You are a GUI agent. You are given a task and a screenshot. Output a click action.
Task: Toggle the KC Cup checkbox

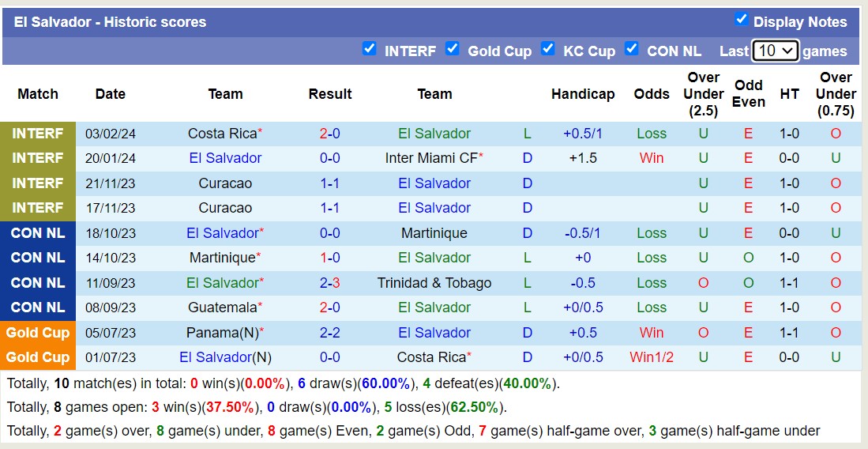(547, 49)
